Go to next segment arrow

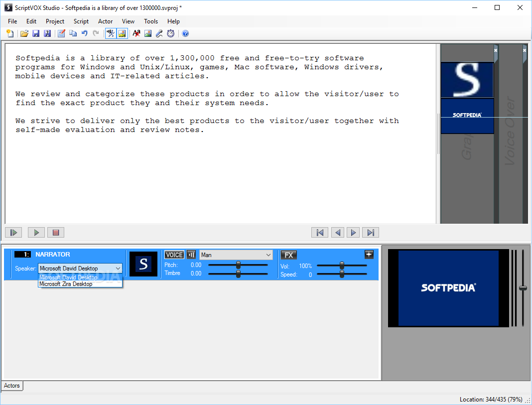(353, 232)
